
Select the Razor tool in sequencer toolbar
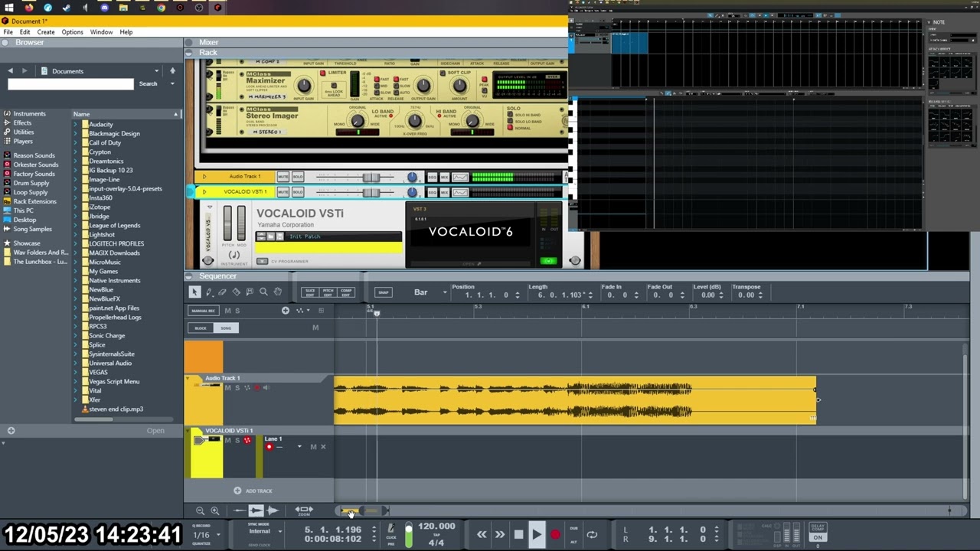(x=236, y=292)
